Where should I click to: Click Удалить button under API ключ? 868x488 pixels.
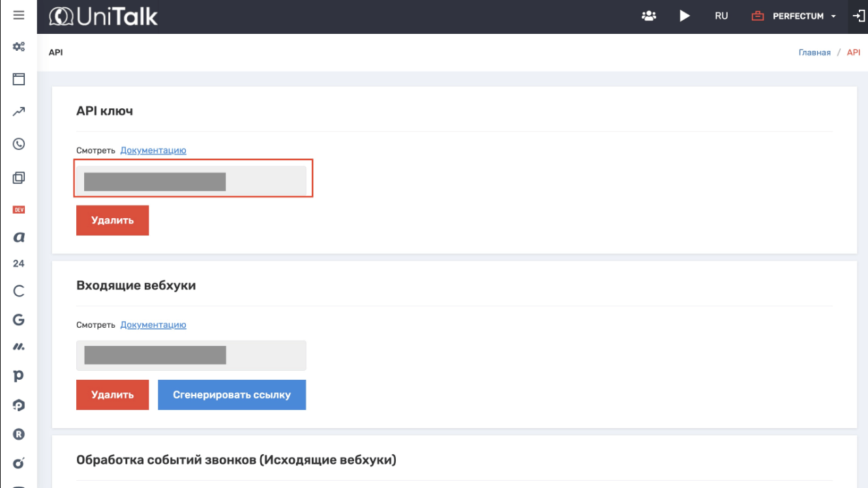[113, 220]
